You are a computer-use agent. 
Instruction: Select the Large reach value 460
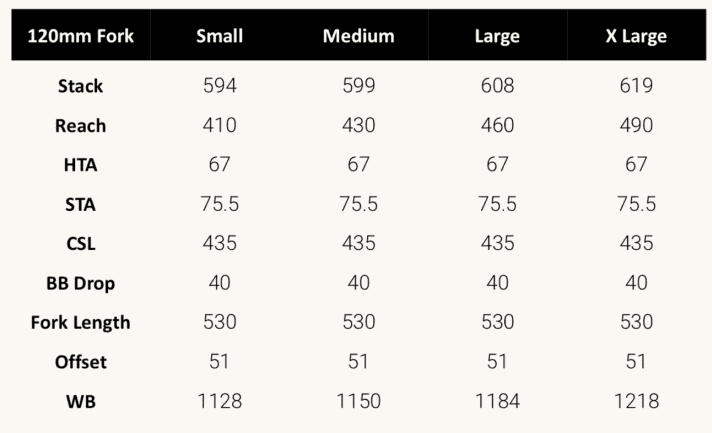tap(497, 126)
